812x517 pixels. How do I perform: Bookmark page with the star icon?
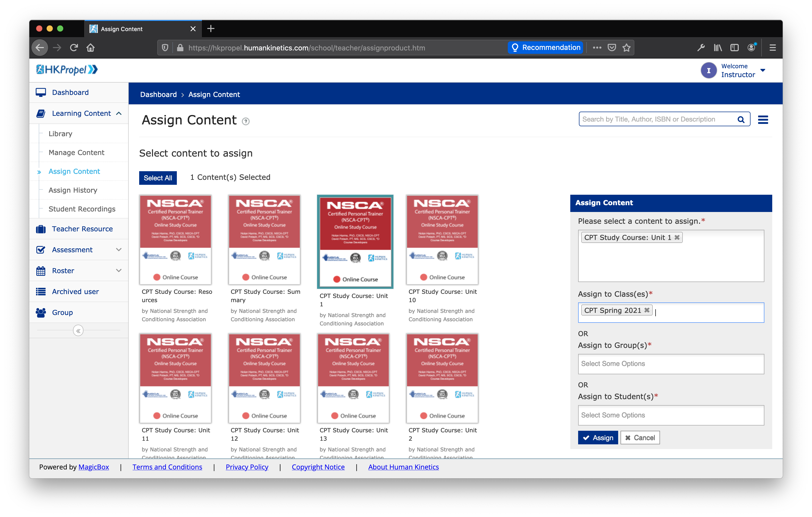627,48
